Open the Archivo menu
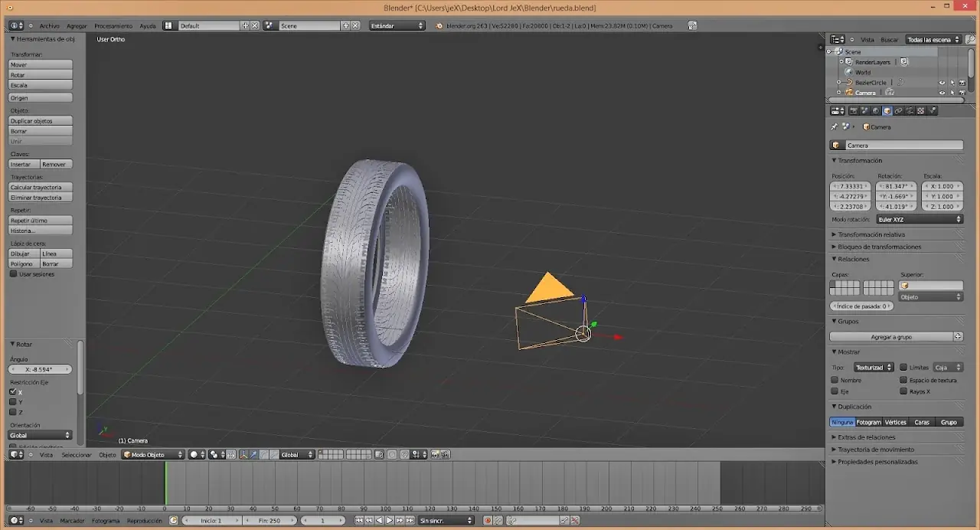This screenshot has height=530, width=980. pos(49,25)
